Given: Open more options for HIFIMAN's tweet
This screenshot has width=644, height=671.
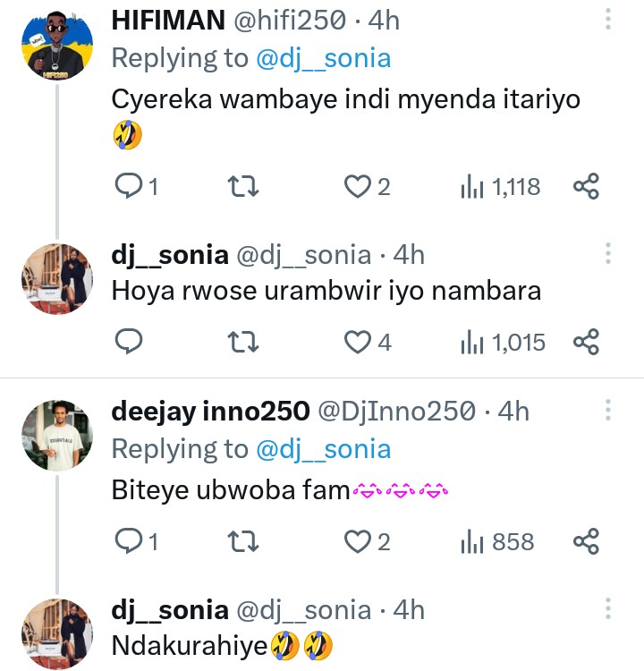Looking at the screenshot, I should [x=608, y=21].
